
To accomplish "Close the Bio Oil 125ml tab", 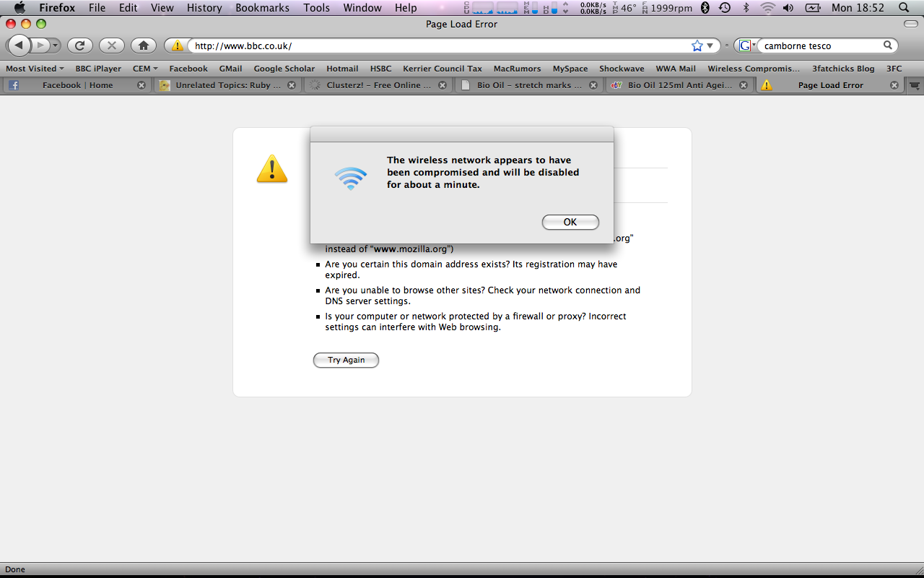I will click(x=744, y=85).
